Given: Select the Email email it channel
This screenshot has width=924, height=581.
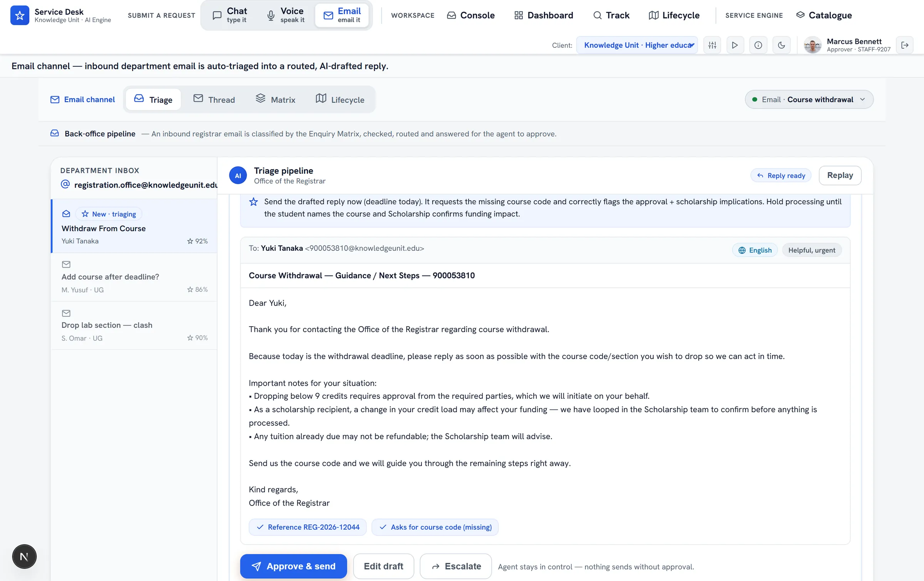Looking at the screenshot, I should pyautogui.click(x=342, y=15).
